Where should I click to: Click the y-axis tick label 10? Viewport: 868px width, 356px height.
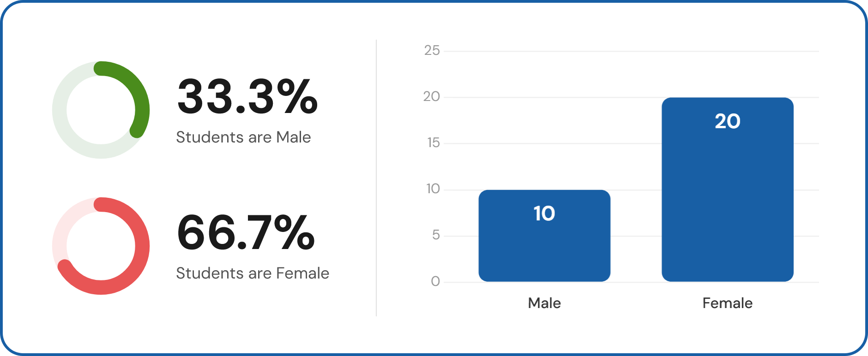click(x=433, y=189)
